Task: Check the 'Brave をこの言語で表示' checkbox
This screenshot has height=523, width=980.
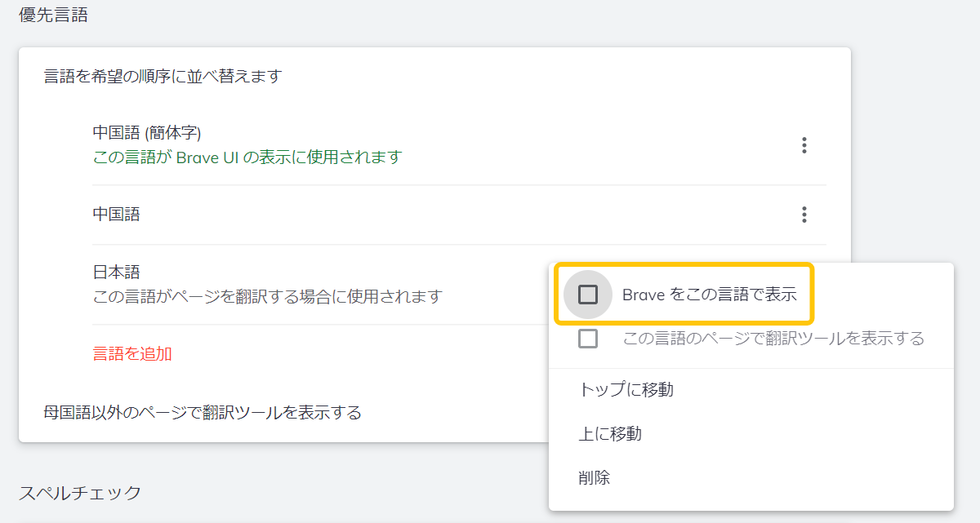Action: pyautogui.click(x=588, y=295)
